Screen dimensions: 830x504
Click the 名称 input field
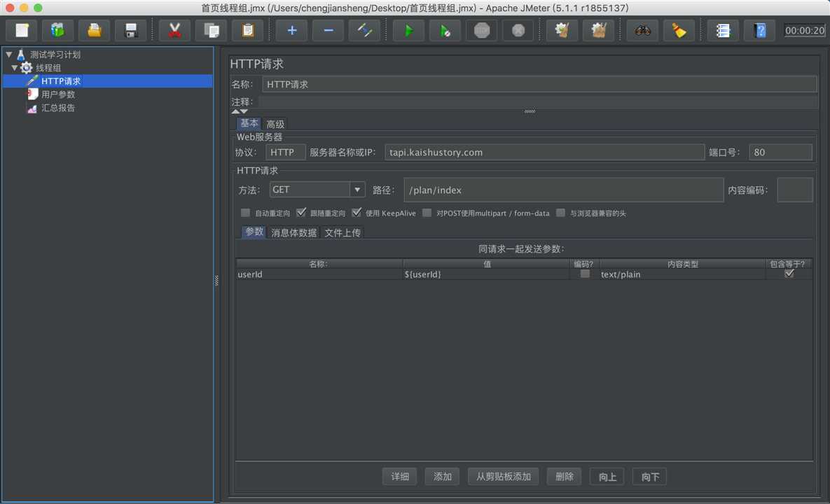pos(539,84)
